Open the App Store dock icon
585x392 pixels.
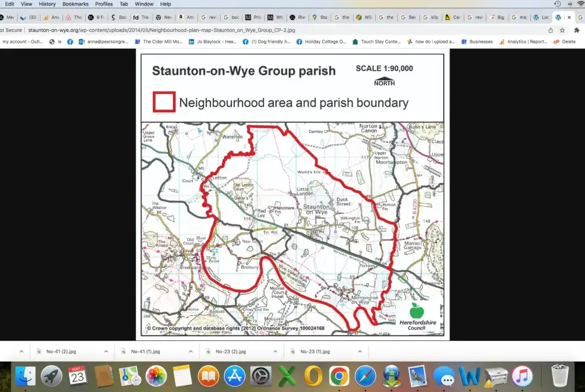pyautogui.click(x=234, y=376)
